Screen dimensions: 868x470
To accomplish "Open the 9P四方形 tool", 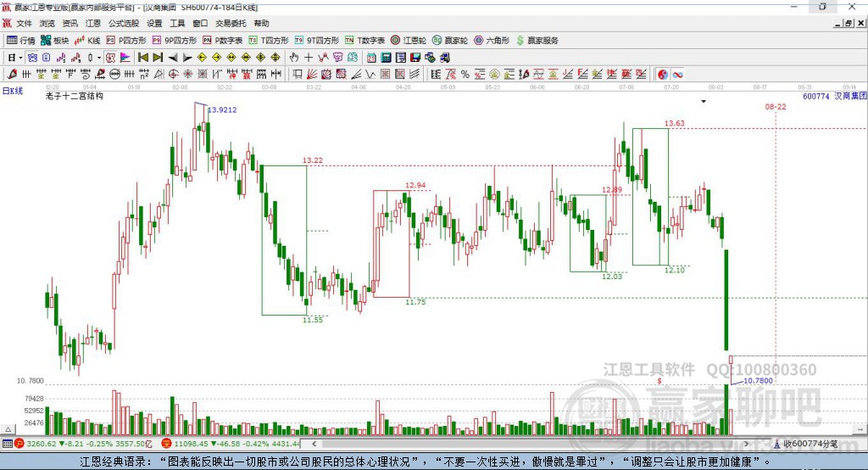I will point(175,41).
